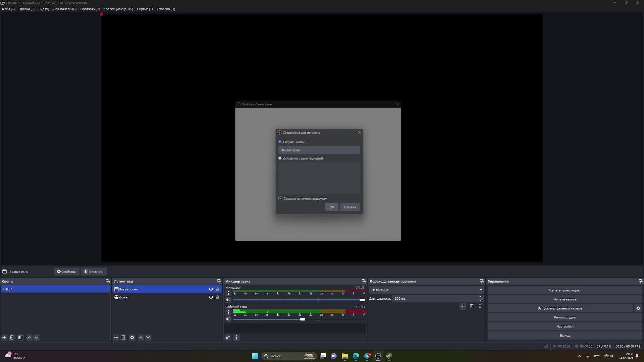Open scene filters icon in Scenes panel
This screenshot has width=644, height=362.
[x=20, y=338]
